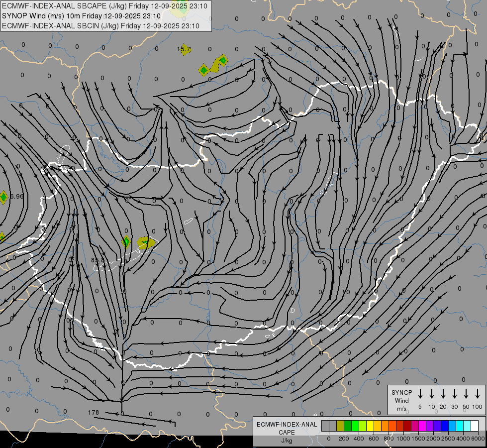Select the olive CAPE legend swatch

(x=340, y=426)
